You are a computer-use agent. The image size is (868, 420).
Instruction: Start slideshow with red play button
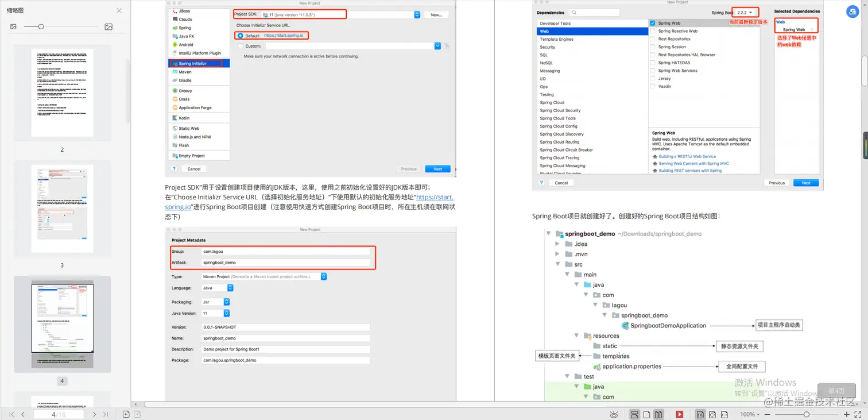pyautogui.click(x=680, y=414)
